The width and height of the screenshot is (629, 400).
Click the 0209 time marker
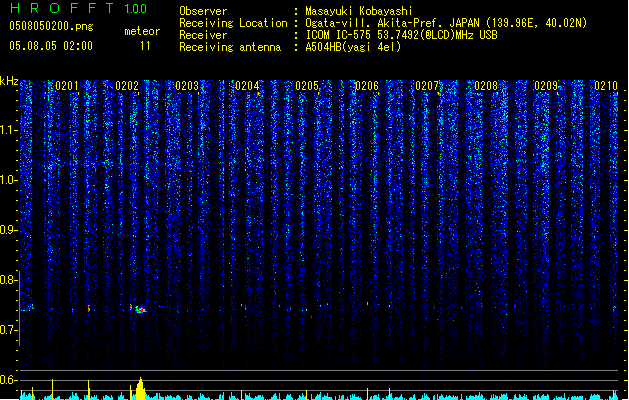pos(546,86)
